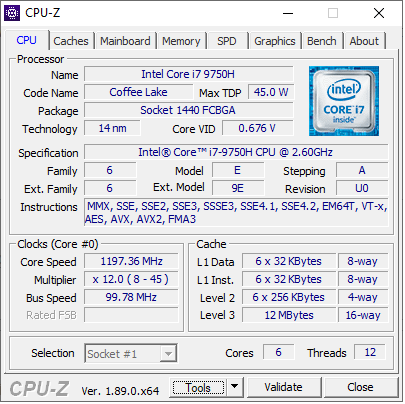Show the About tab
This screenshot has width=405, height=404.
pyautogui.click(x=364, y=41)
